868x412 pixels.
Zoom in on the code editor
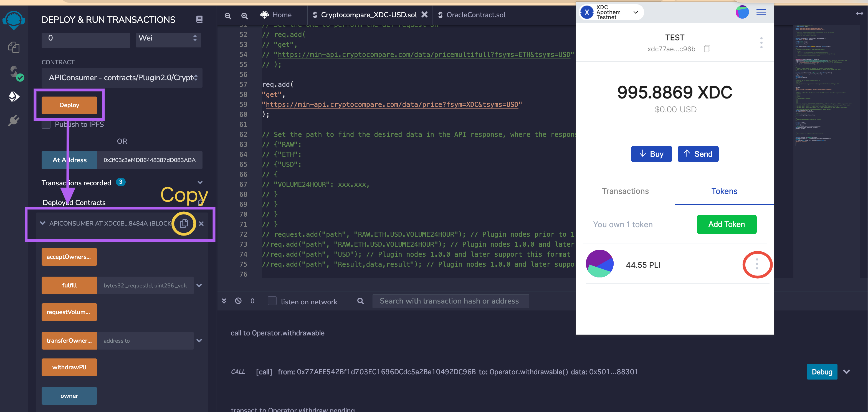click(244, 16)
